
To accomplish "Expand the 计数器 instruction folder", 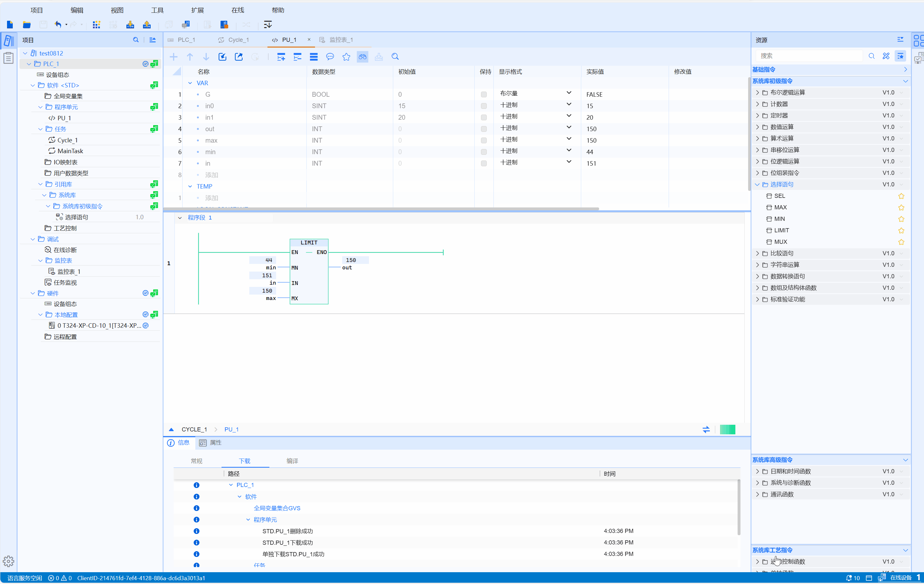I will (757, 104).
